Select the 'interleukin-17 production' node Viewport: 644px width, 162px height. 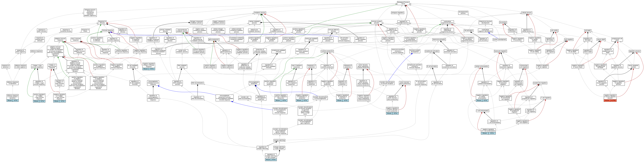[x=311, y=66]
